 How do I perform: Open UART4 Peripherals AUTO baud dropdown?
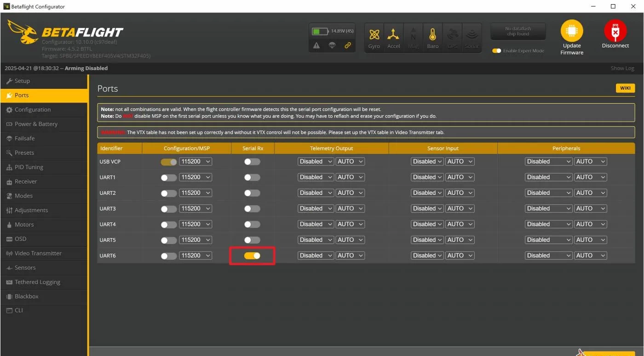pos(590,224)
